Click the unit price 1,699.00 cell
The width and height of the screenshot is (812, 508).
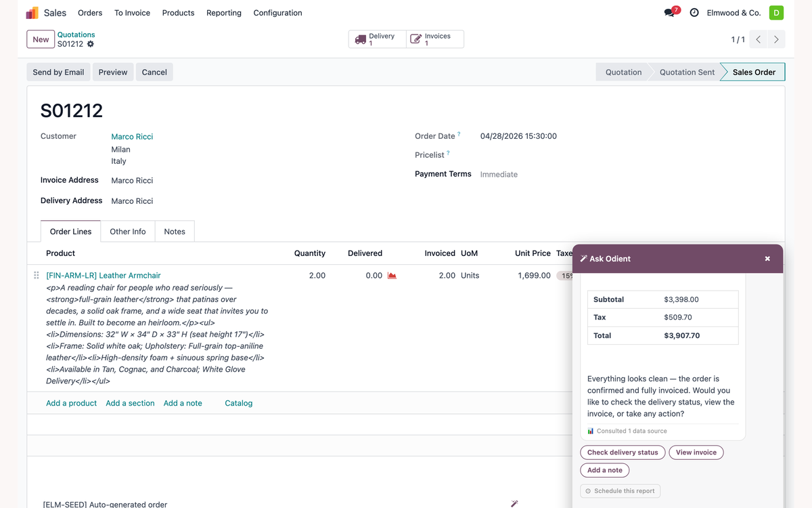coord(534,276)
